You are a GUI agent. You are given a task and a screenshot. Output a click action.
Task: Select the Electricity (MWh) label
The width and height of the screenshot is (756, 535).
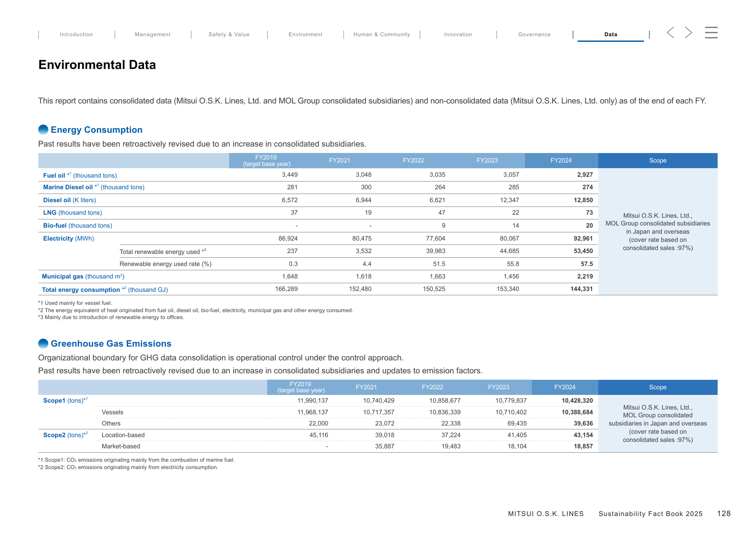point(69,238)
